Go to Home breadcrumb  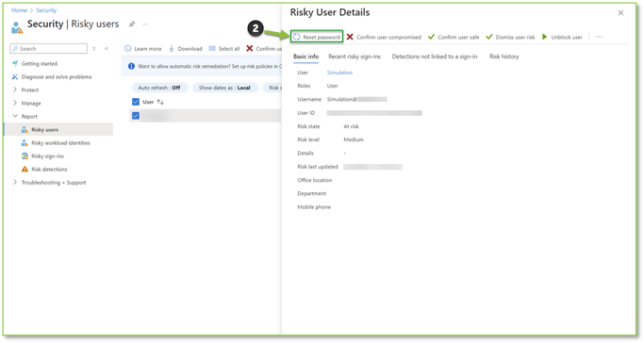click(19, 10)
